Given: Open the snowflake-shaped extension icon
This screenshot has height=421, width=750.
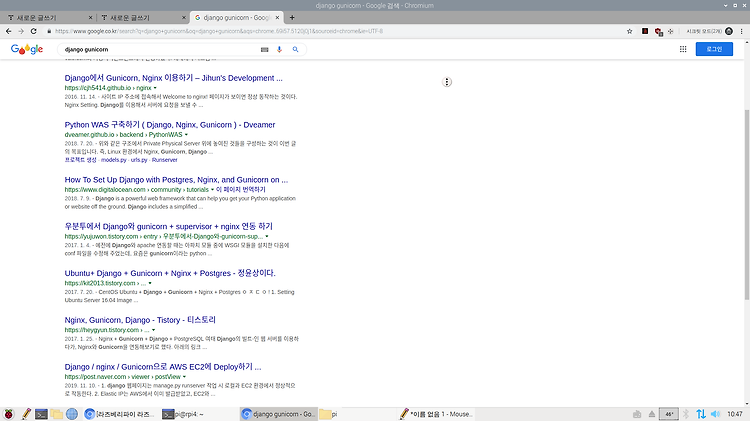Looking at the screenshot, I should tap(671, 31).
